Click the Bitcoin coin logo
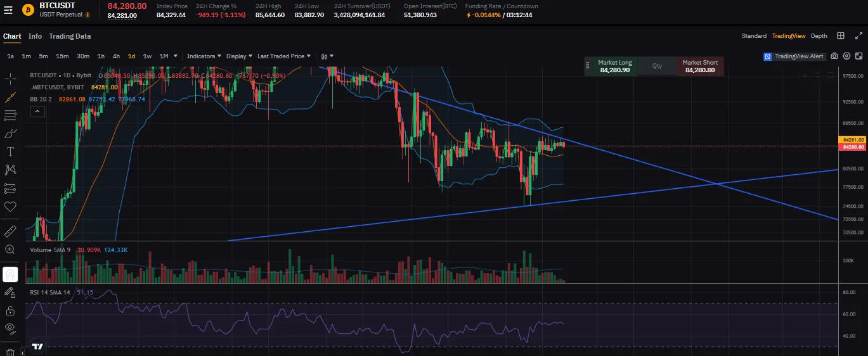The image size is (868, 356). coord(28,10)
